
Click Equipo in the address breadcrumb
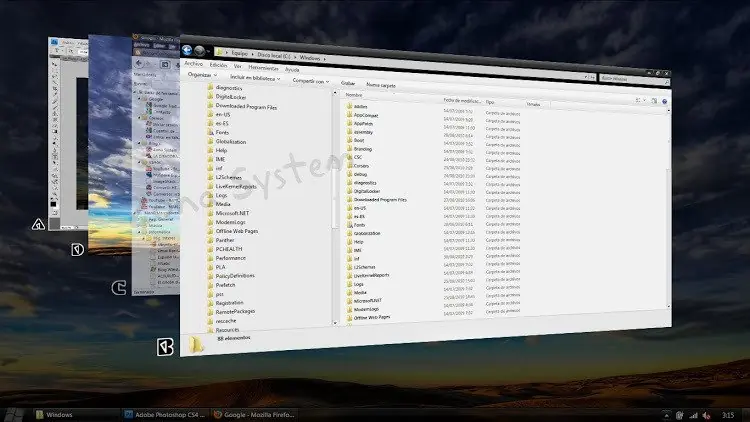coord(240,53)
